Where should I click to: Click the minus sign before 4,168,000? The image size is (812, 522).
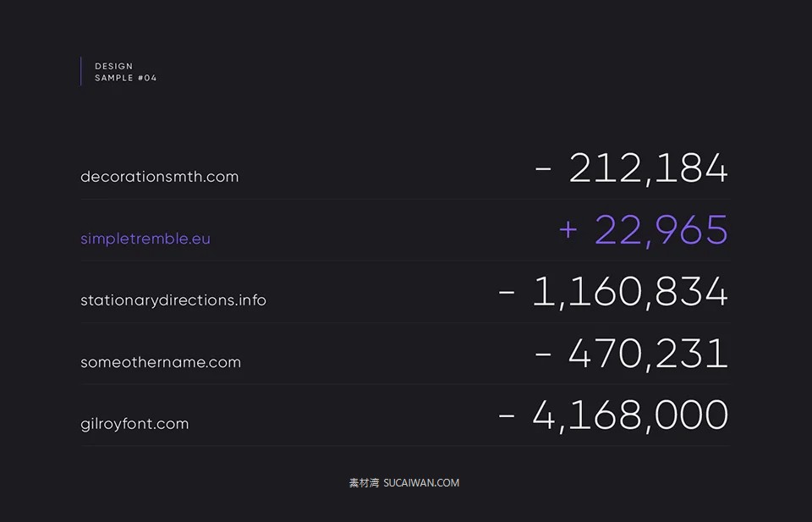pos(507,416)
